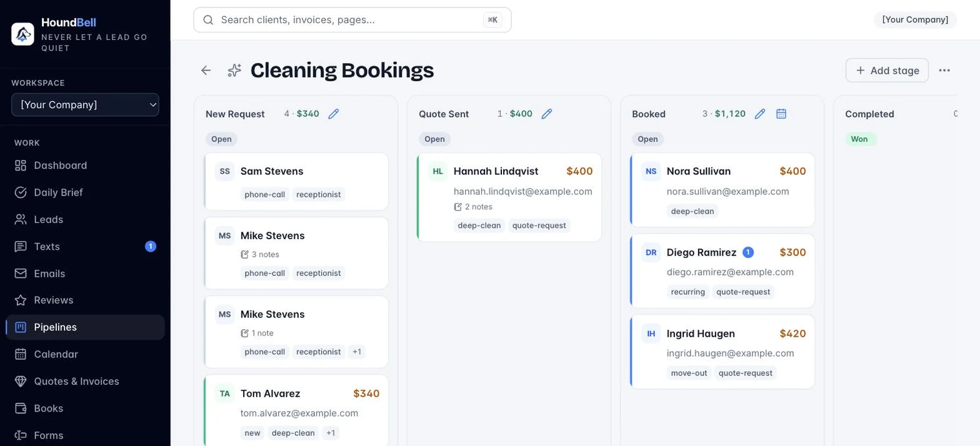Expand the +1 tag on Mike Stevens

point(357,352)
